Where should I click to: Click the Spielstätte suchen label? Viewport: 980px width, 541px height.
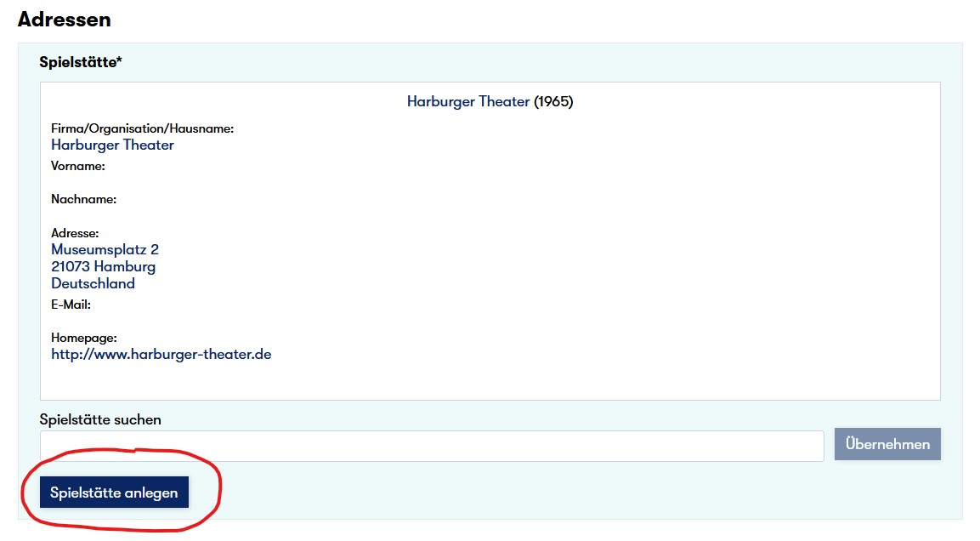pos(100,419)
